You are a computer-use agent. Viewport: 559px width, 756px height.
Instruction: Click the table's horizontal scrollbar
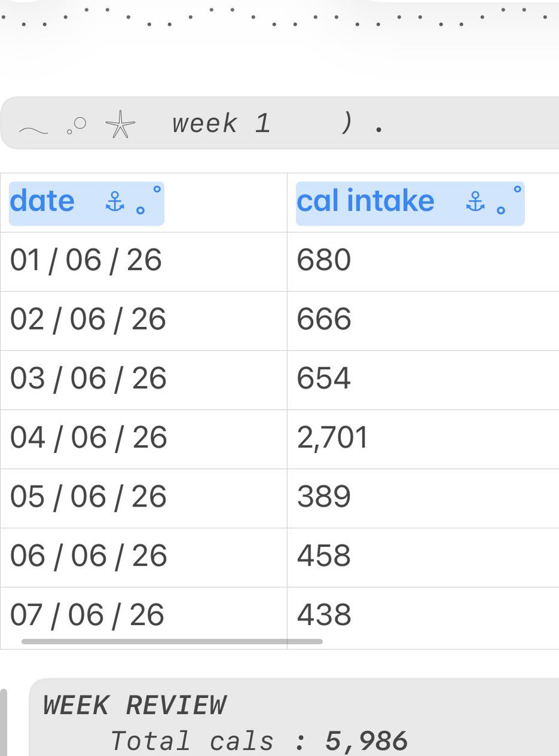(x=172, y=641)
